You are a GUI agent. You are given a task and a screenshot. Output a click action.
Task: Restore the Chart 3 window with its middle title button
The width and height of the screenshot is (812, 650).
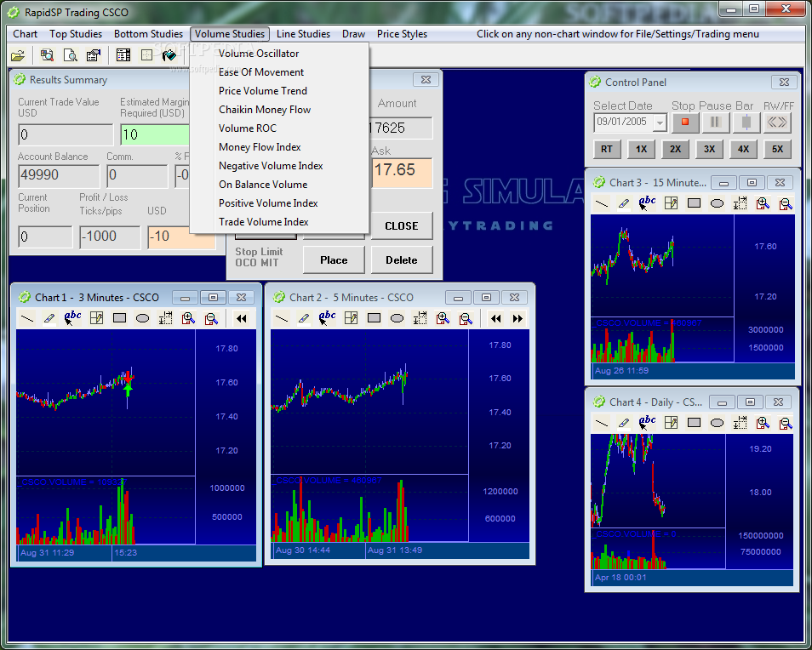pyautogui.click(x=752, y=182)
